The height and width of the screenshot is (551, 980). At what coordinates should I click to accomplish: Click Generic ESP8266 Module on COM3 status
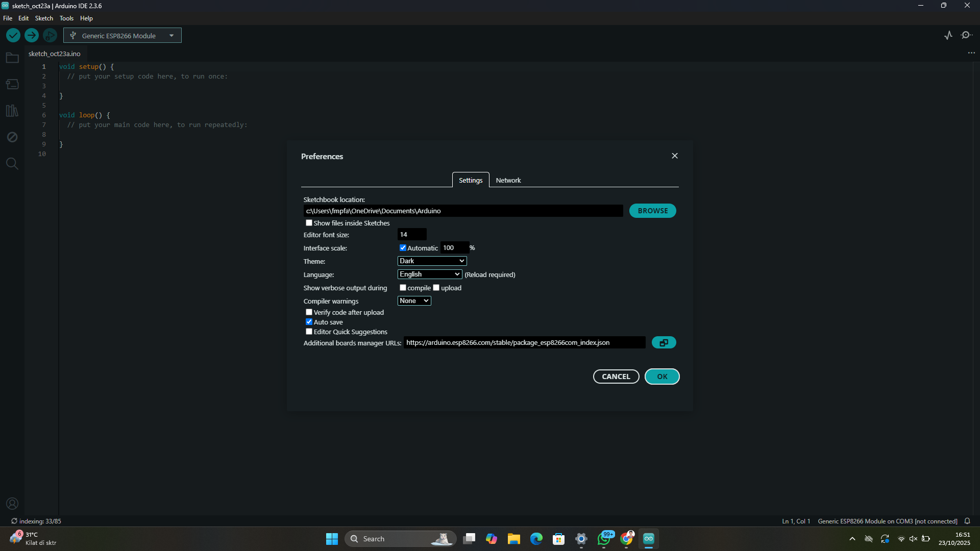coord(888,521)
